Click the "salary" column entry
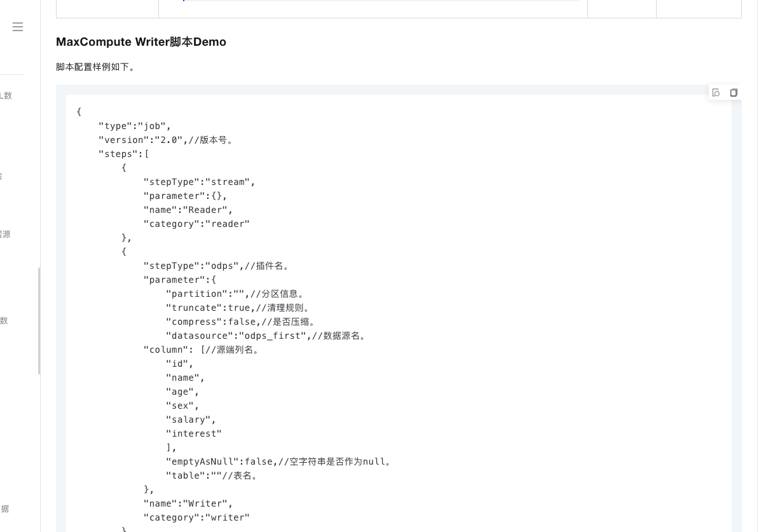 [191, 419]
